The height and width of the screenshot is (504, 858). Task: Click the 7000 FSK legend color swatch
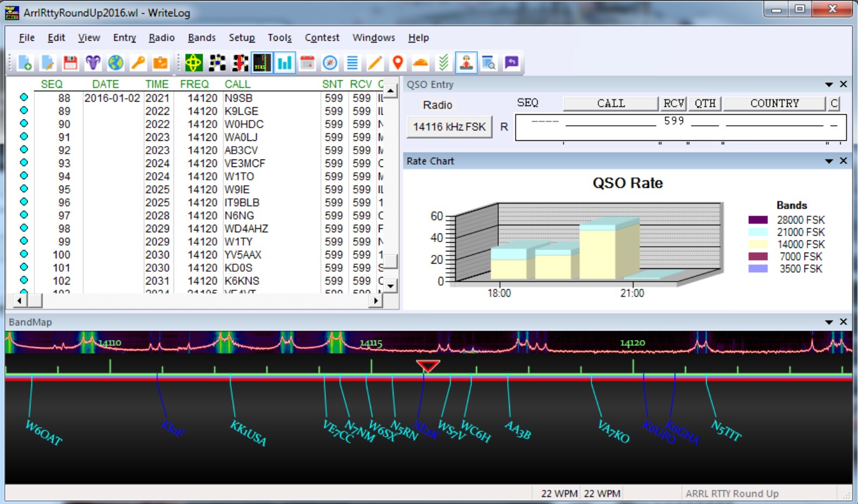(x=758, y=257)
